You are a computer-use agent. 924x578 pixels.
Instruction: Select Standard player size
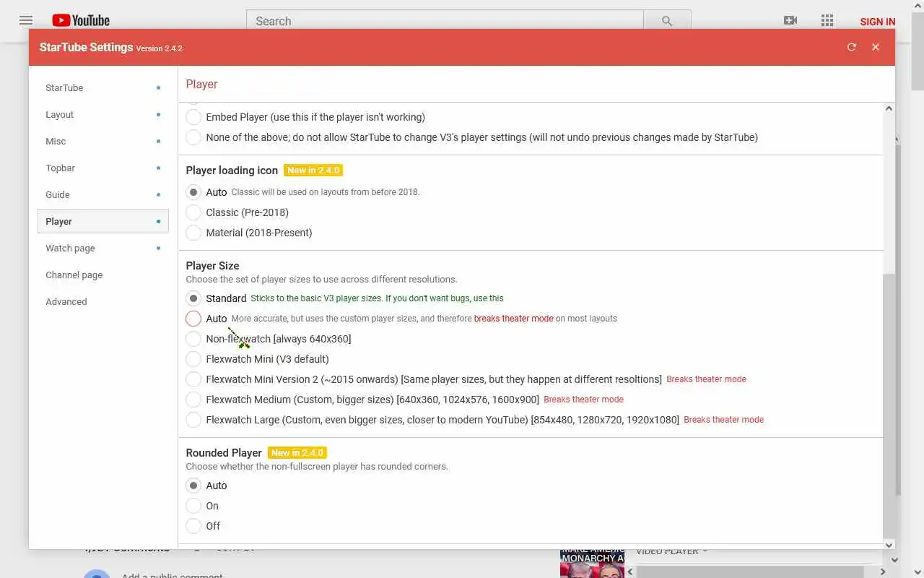pos(193,298)
